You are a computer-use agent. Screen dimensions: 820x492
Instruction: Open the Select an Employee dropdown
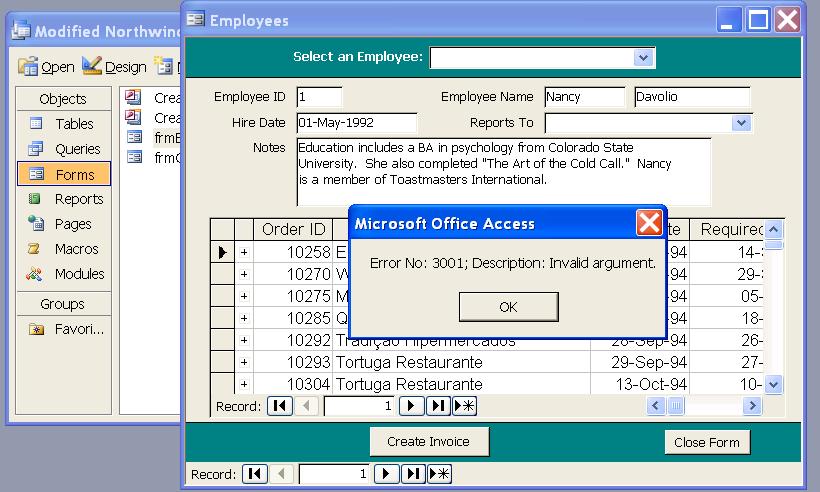tap(643, 58)
